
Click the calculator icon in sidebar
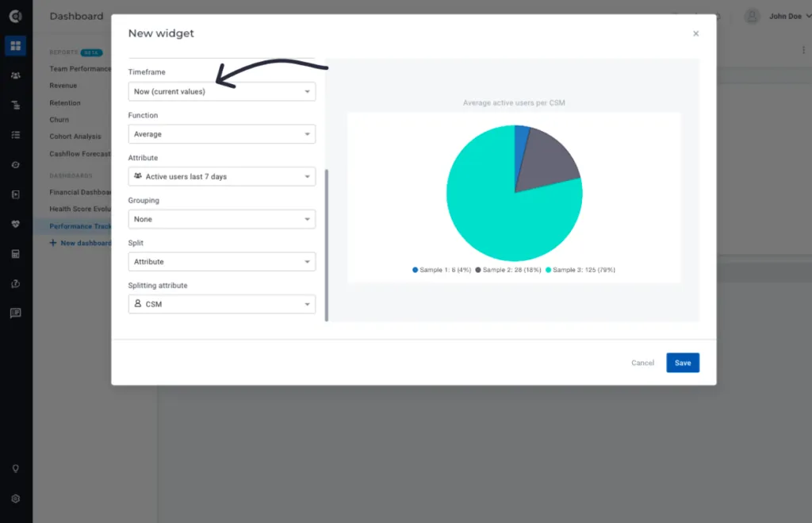click(x=16, y=254)
